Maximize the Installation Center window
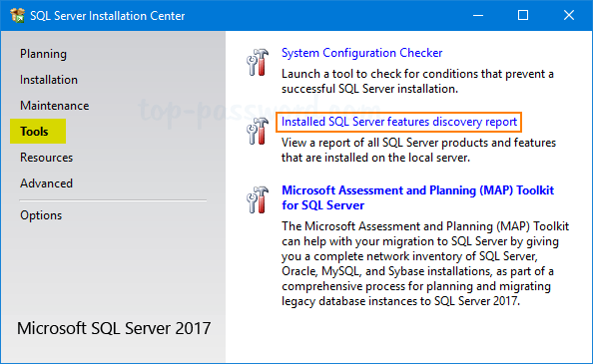 [x=523, y=16]
